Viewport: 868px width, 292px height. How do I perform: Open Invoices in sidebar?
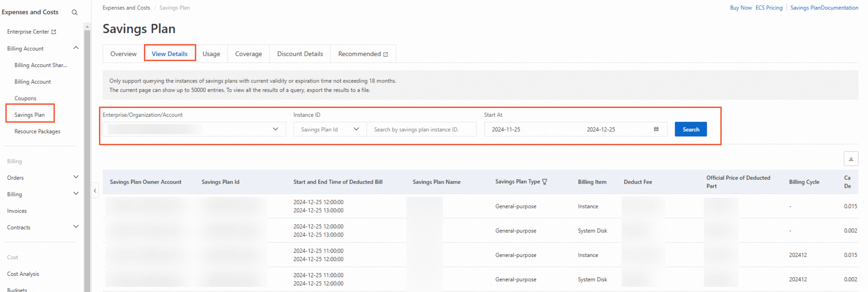(17, 211)
